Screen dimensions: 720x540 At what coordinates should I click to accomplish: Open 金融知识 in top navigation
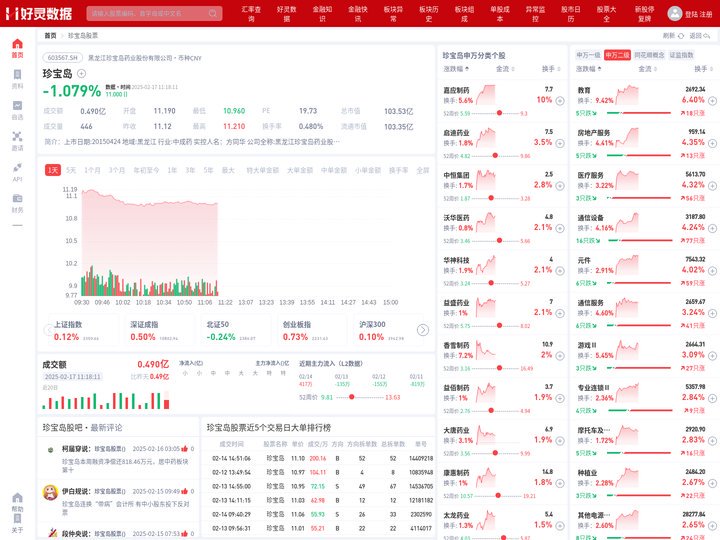click(322, 14)
